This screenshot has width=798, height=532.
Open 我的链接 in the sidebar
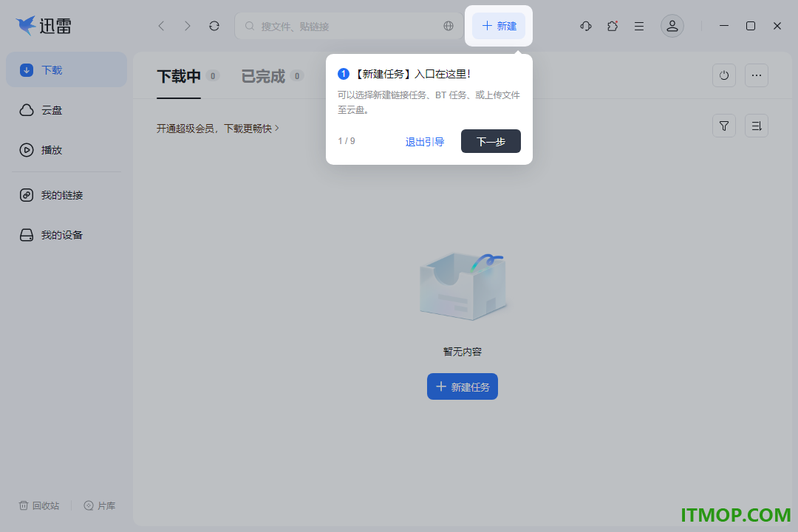(x=66, y=195)
